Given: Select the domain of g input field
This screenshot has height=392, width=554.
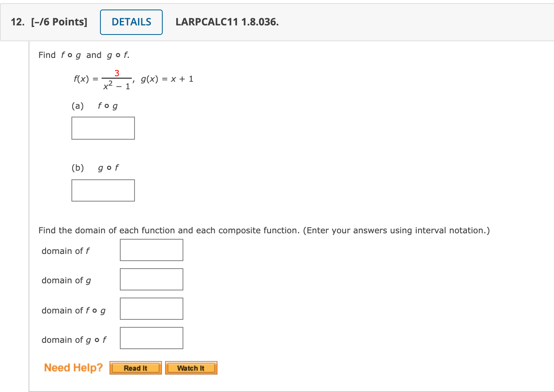Looking at the screenshot, I should (151, 279).
